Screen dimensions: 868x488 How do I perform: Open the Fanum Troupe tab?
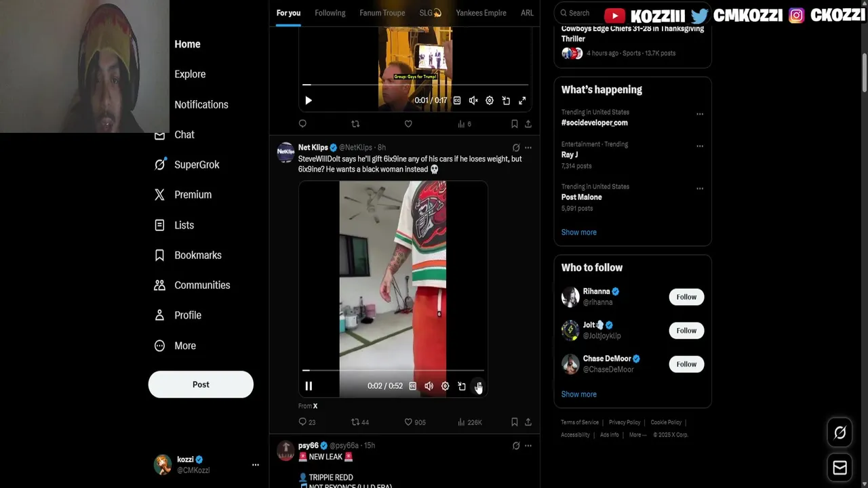coord(382,13)
